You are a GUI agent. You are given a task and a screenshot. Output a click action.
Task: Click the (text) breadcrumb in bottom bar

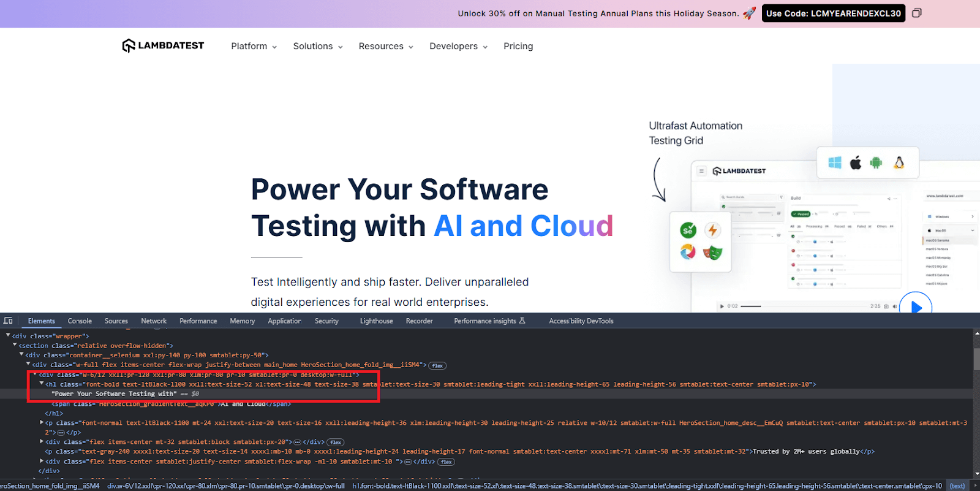[957, 485]
